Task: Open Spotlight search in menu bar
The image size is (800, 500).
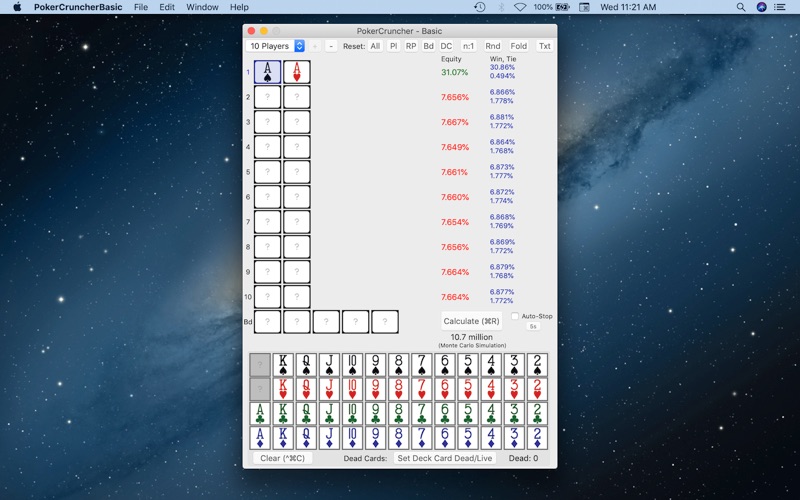Action: (741, 7)
